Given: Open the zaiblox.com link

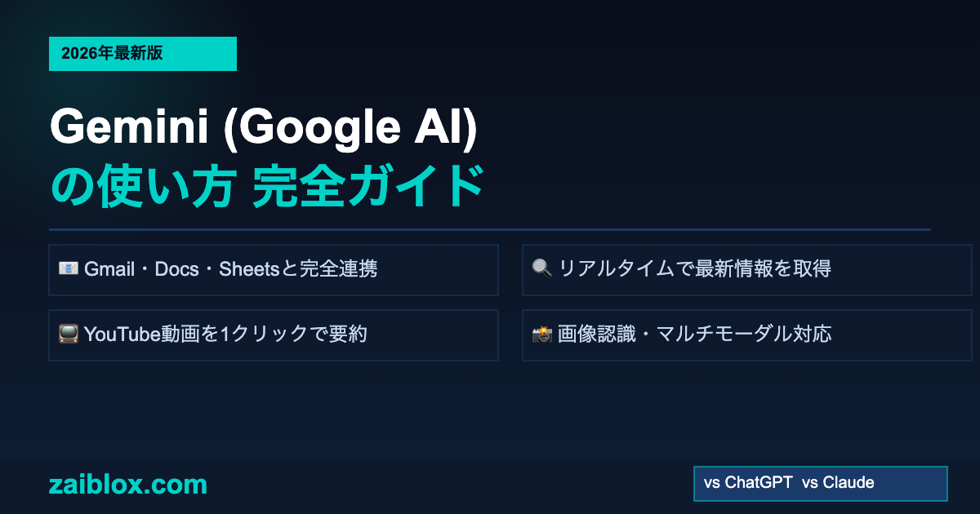Looking at the screenshot, I should [x=128, y=485].
